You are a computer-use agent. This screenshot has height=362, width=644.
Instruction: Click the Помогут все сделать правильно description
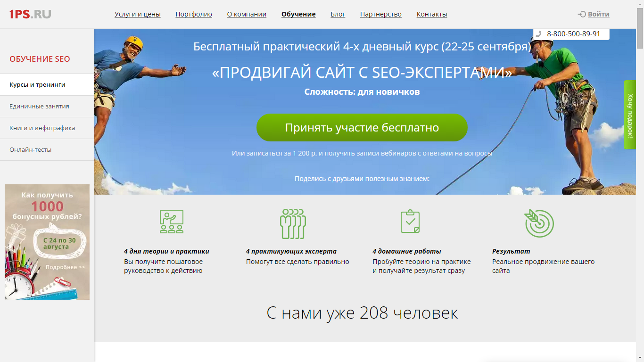[x=297, y=262]
